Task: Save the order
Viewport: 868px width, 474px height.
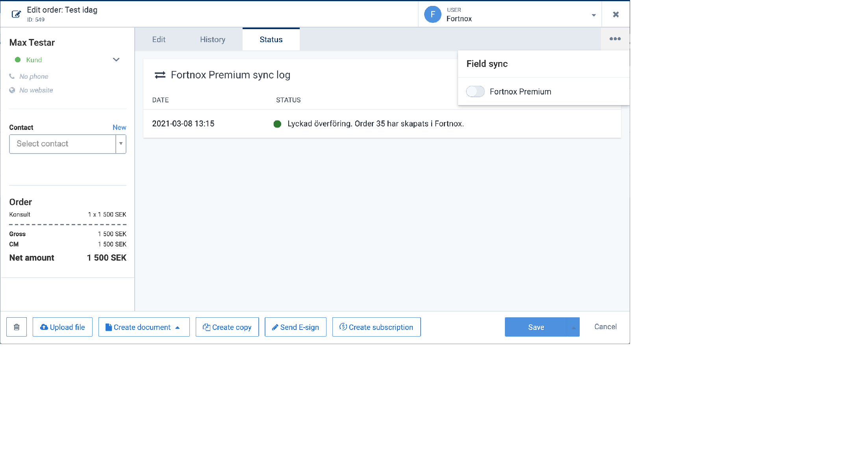Action: pos(536,327)
